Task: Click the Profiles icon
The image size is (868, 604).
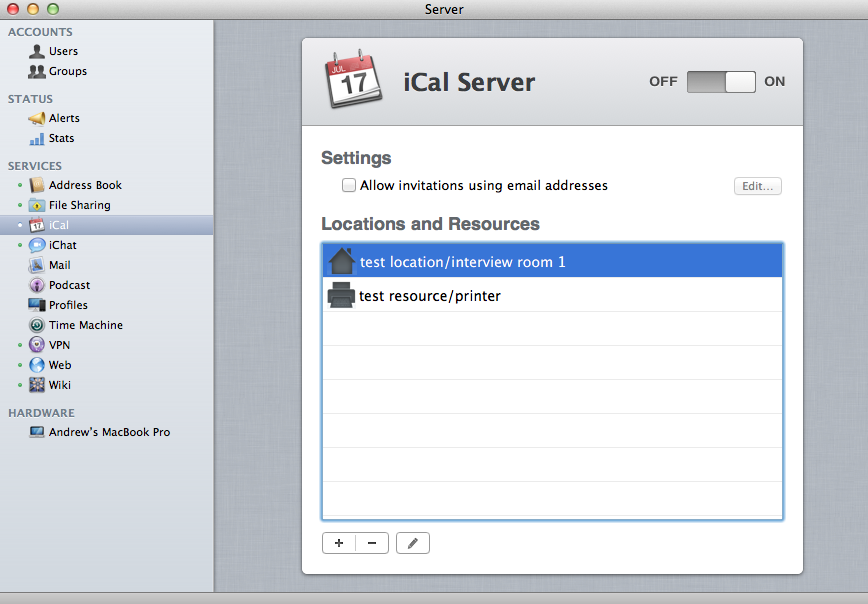Action: [37, 305]
